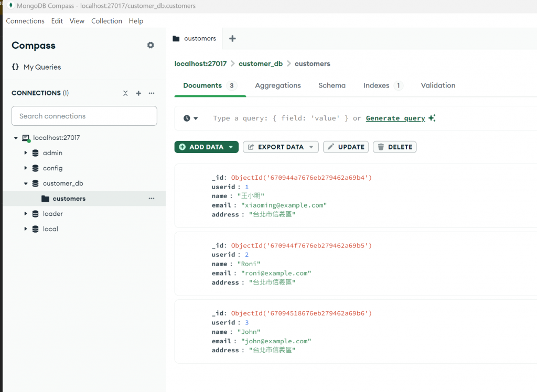Open query history clock icon

point(187,118)
